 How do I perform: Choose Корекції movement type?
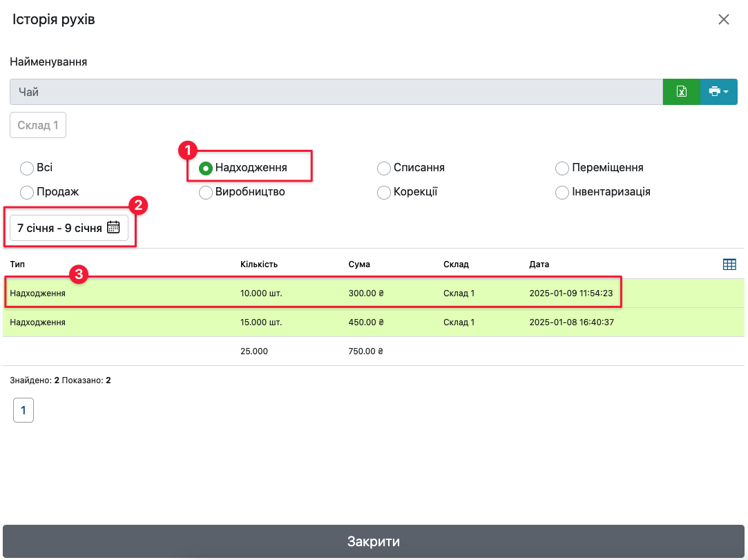(384, 193)
